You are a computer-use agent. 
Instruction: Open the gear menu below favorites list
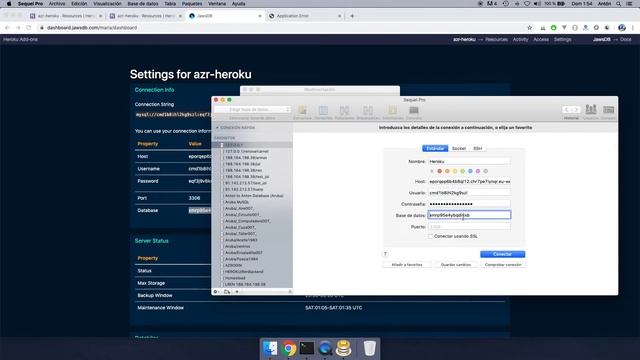(217, 291)
